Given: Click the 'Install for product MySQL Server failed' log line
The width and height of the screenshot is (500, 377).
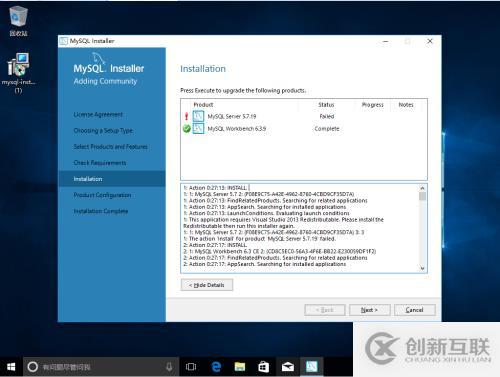Looking at the screenshot, I should (260, 239).
